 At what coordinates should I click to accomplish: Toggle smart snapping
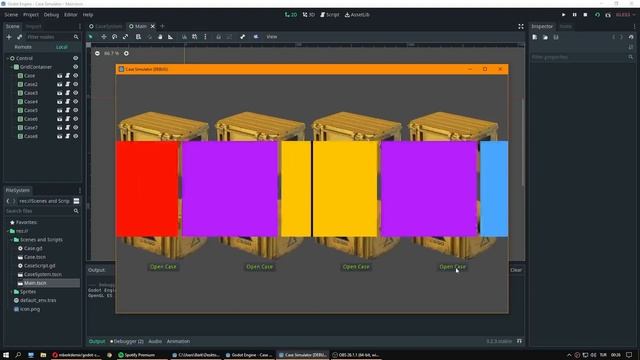(x=184, y=37)
